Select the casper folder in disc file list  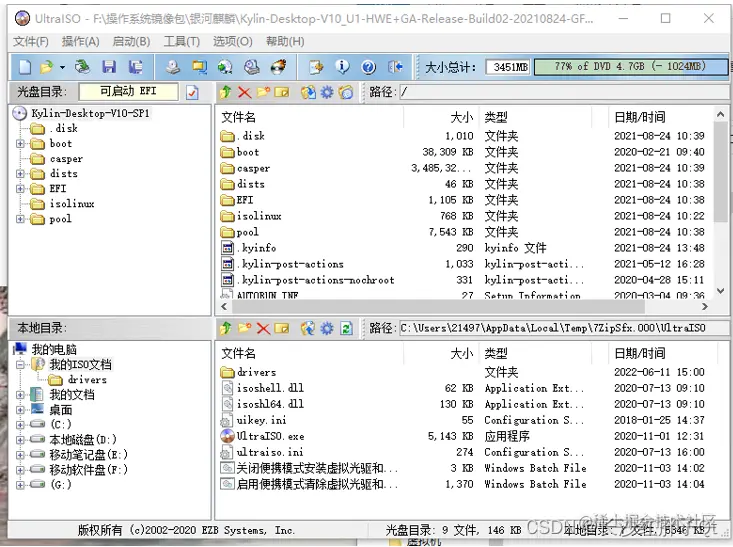253,168
